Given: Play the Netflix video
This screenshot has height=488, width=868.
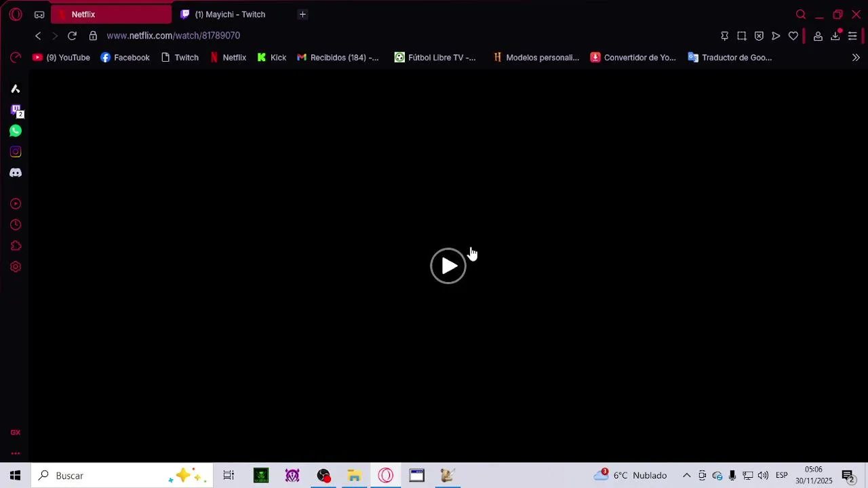Looking at the screenshot, I should pyautogui.click(x=448, y=266).
